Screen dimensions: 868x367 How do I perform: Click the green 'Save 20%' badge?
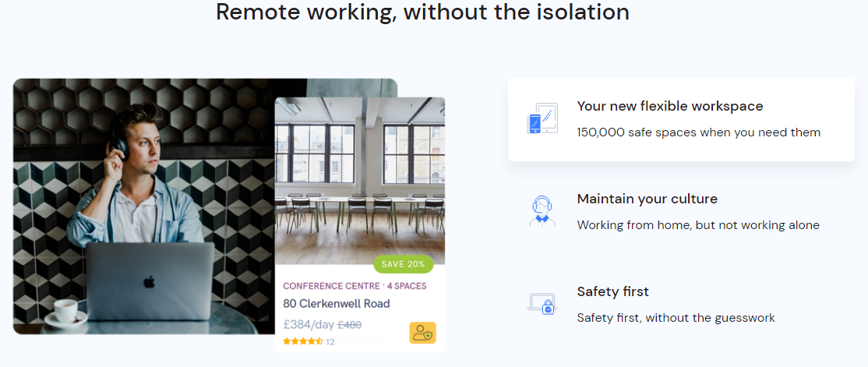pos(403,264)
